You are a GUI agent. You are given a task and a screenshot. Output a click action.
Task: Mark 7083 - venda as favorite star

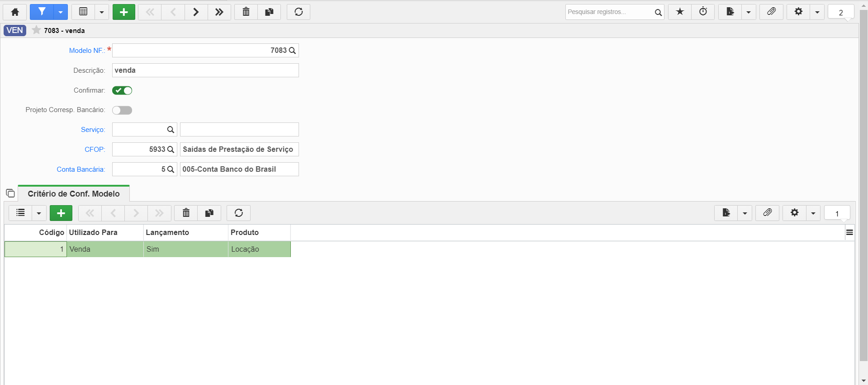click(x=36, y=30)
